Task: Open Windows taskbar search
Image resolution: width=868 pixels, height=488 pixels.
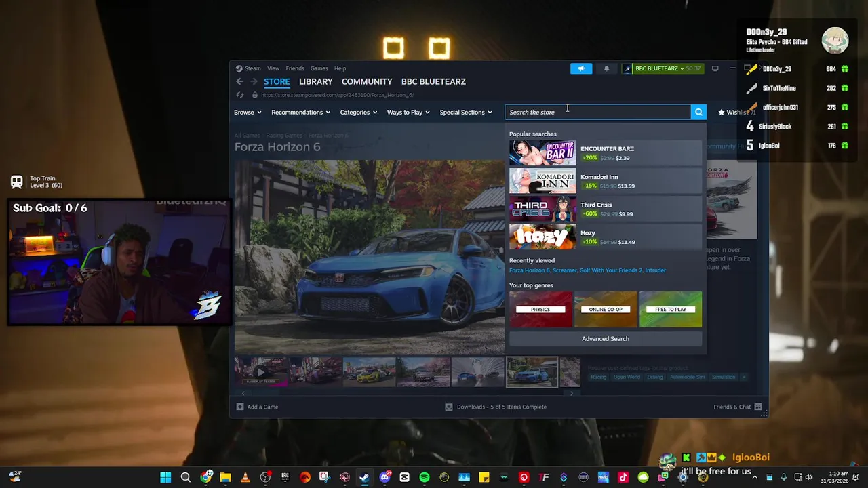Action: [x=185, y=477]
